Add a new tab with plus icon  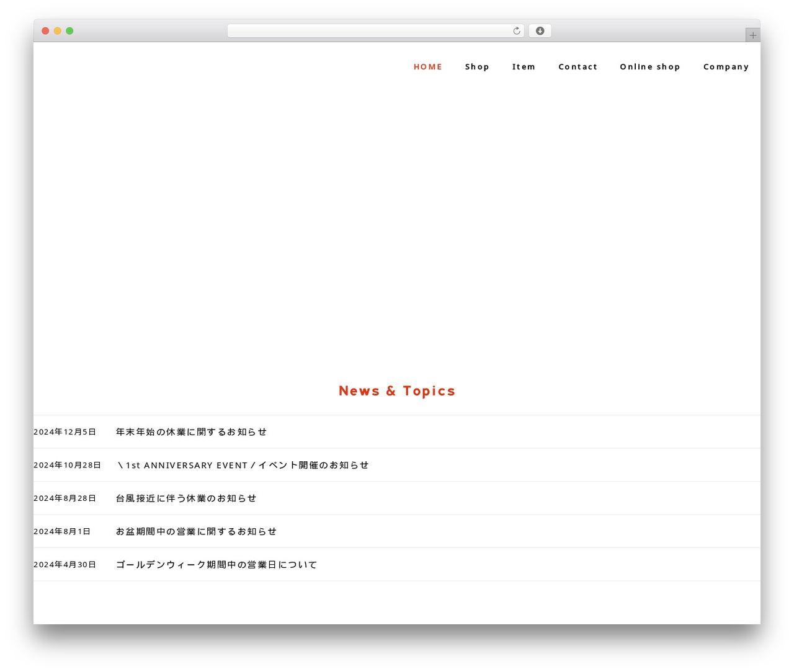pyautogui.click(x=752, y=35)
